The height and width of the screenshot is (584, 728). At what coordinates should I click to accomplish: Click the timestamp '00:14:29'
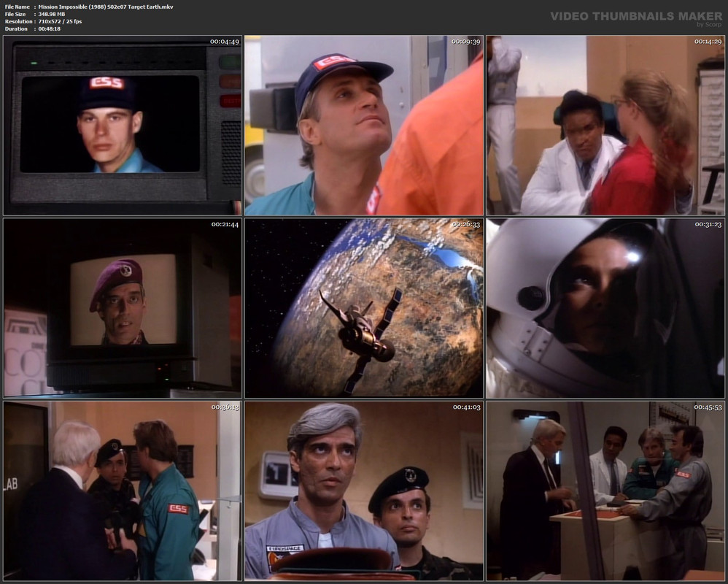(x=708, y=42)
